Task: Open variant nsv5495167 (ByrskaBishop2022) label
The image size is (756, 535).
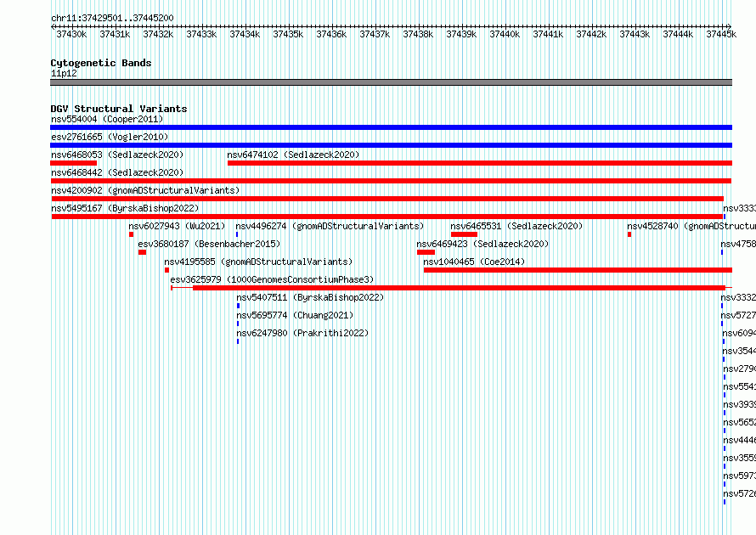Action: click(x=125, y=208)
